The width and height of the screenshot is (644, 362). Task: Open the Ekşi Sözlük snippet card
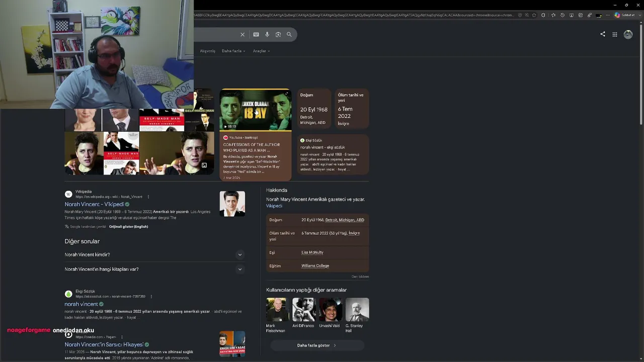332,155
